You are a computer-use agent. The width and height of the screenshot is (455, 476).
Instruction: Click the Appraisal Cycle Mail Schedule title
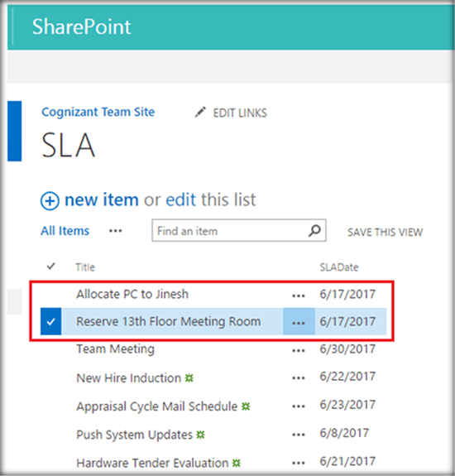pyautogui.click(x=157, y=406)
